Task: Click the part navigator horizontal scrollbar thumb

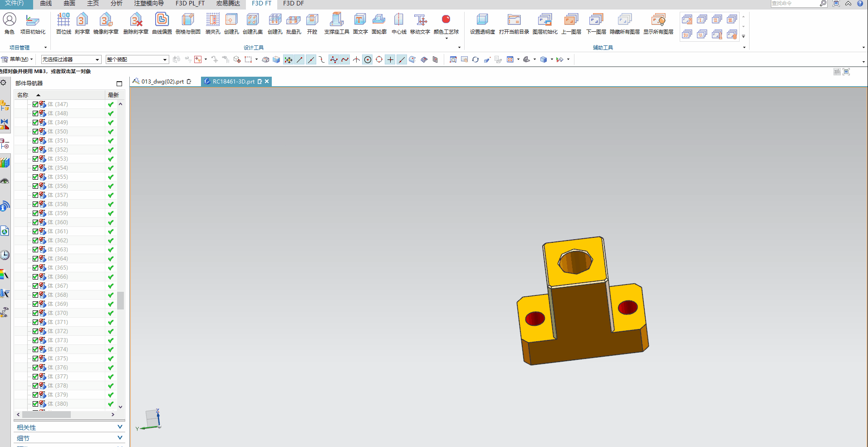Action: pyautogui.click(x=46, y=414)
